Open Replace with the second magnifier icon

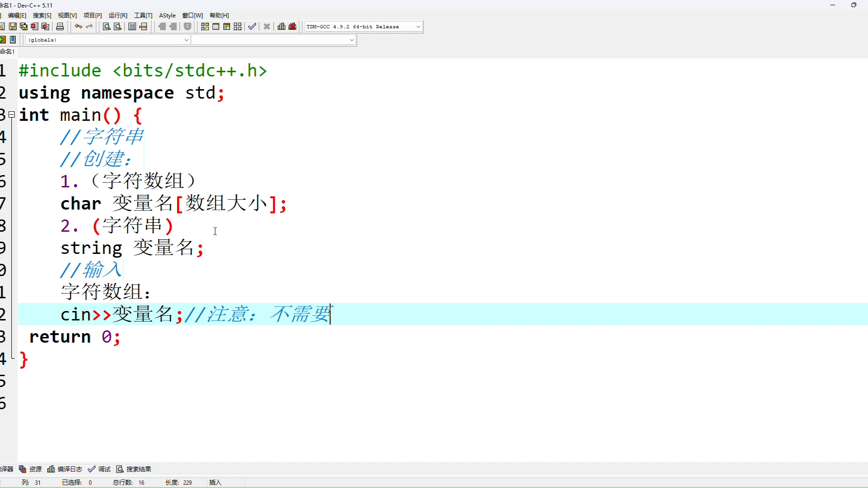pos(118,26)
